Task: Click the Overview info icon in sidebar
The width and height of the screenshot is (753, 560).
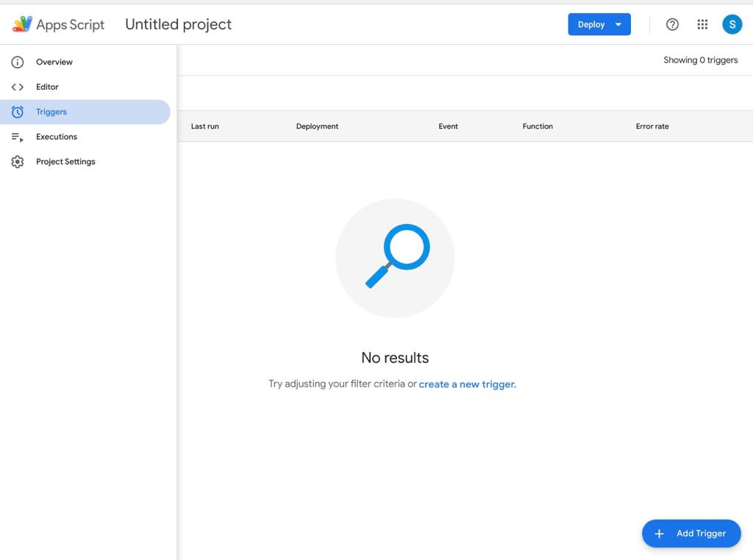Action: (x=18, y=62)
